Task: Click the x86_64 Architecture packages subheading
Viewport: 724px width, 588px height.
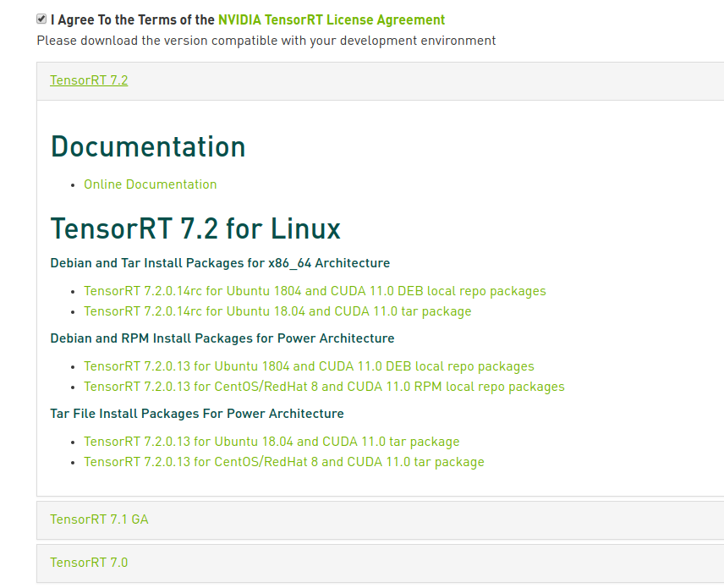Action: coord(220,263)
